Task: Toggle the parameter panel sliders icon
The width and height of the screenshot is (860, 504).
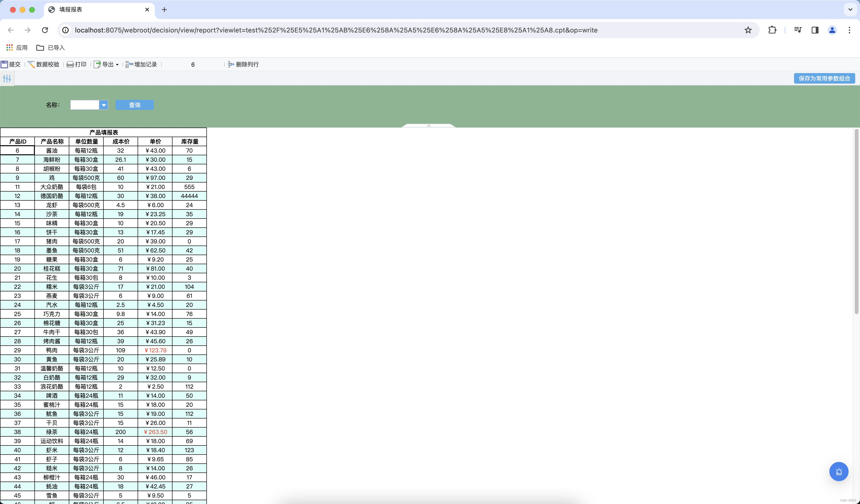Action: click(x=7, y=79)
